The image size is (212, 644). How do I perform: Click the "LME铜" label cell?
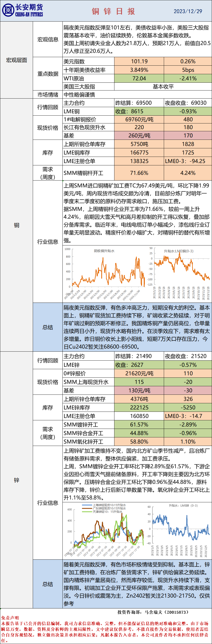(89, 111)
